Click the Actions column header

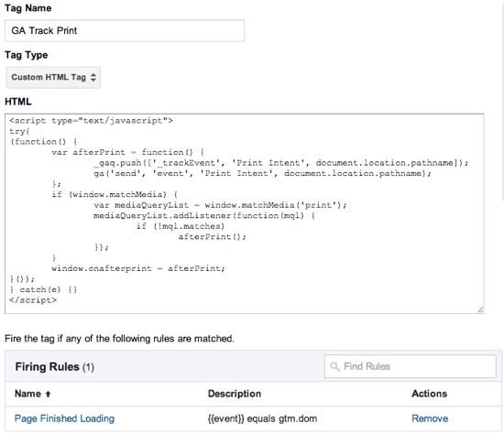point(430,394)
